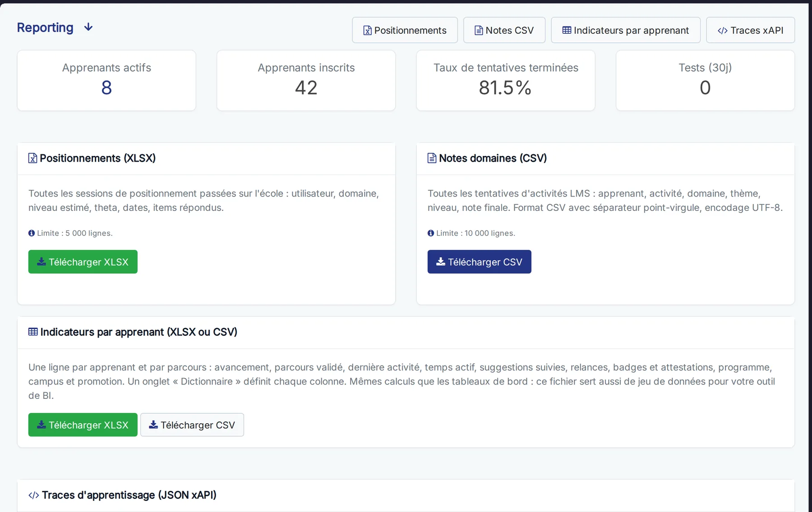The width and height of the screenshot is (812, 512).
Task: Open the Notes CSV shortcut button
Action: (504, 30)
